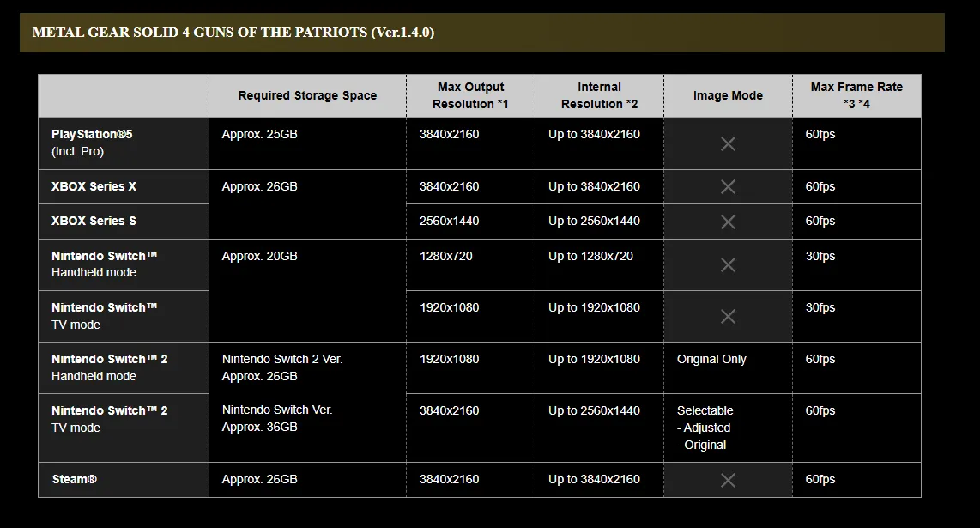The width and height of the screenshot is (980, 528).
Task: Click the X mark for XBOX Series X
Action: [728, 186]
